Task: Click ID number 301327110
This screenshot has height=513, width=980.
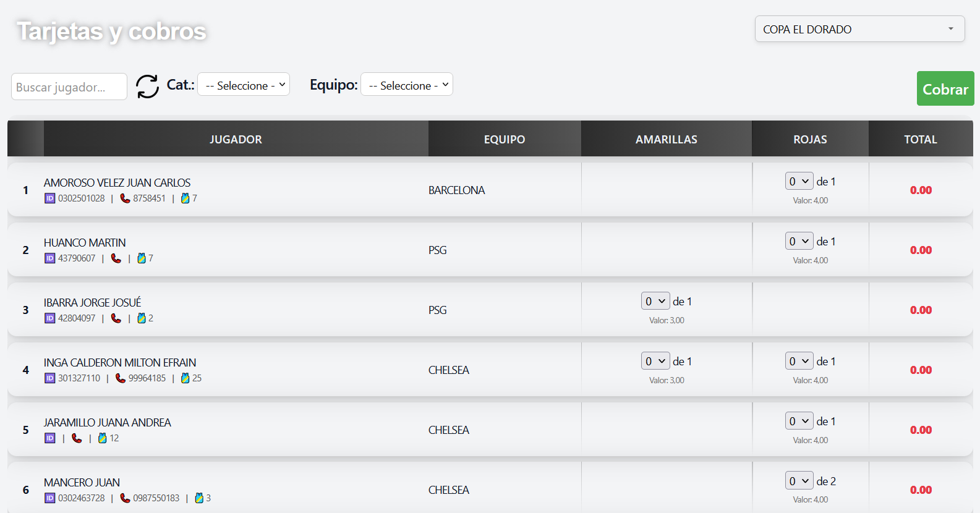Action: pos(79,378)
